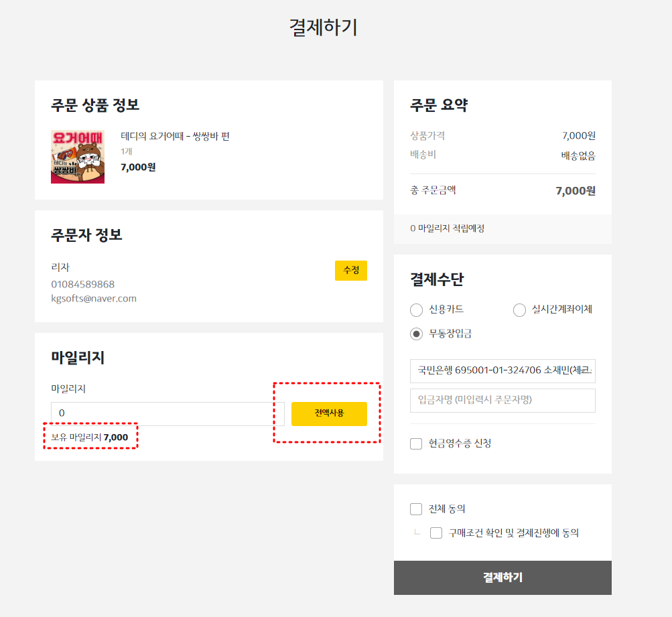672x617 pixels.
Task: Click the 요거어때 product thumbnail image
Action: 78,157
